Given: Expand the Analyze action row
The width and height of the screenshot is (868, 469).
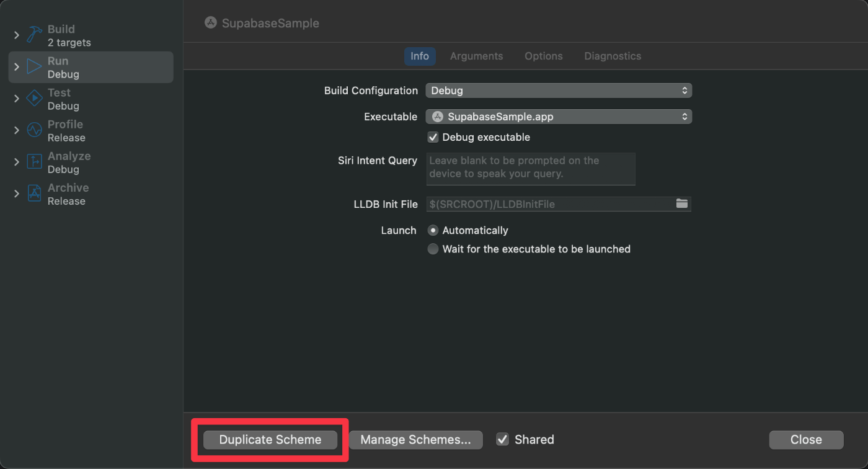Looking at the screenshot, I should click(17, 162).
